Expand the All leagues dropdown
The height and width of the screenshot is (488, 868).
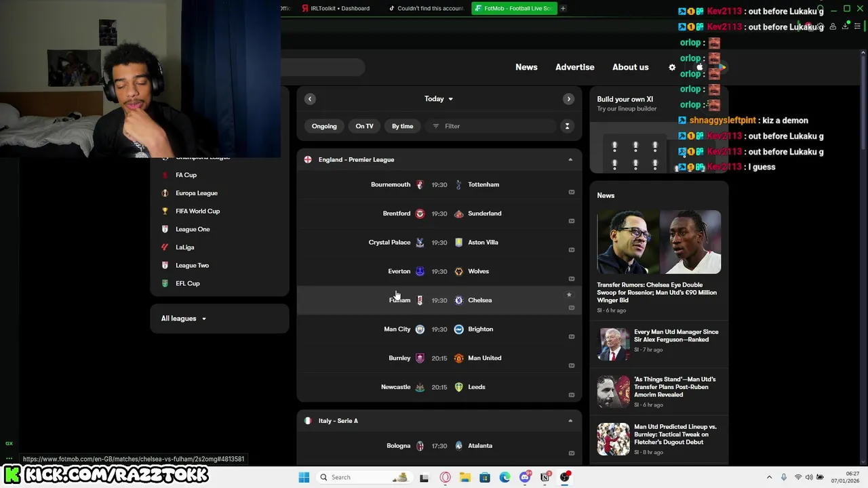pyautogui.click(x=184, y=319)
